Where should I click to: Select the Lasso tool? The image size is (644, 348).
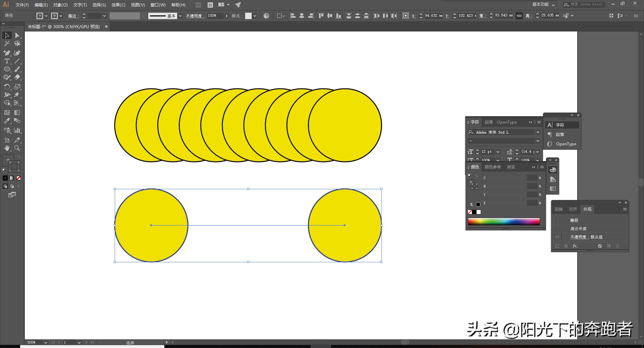point(17,44)
